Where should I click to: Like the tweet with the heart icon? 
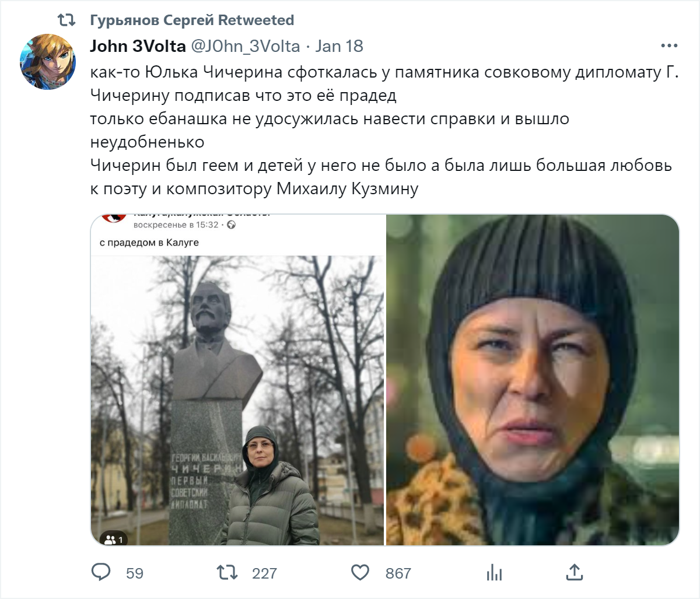(360, 572)
